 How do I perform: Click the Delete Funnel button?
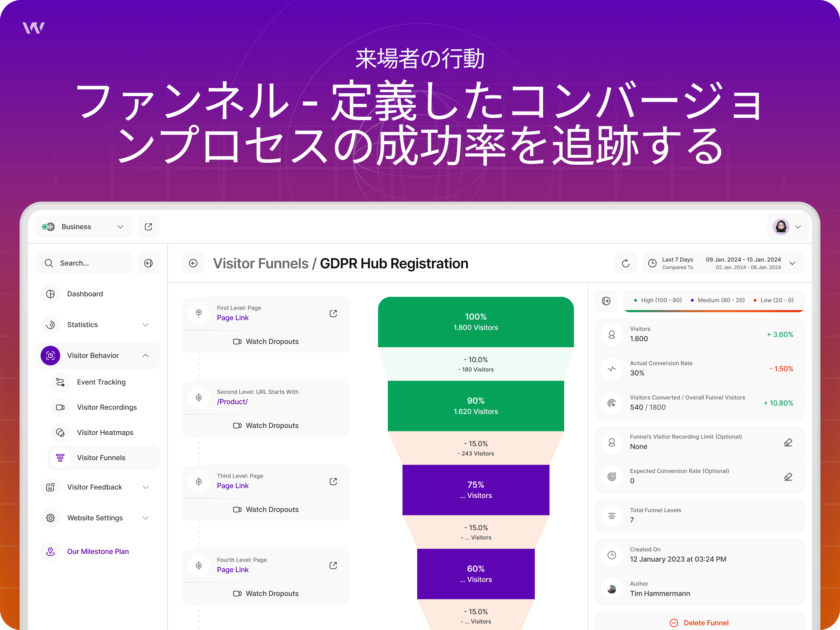pyautogui.click(x=700, y=623)
